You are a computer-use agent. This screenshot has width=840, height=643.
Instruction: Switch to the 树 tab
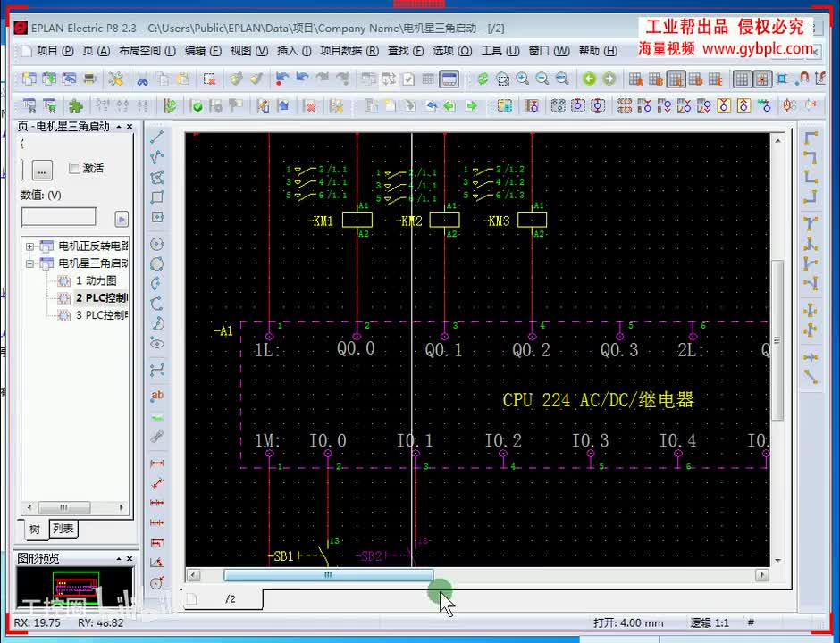[x=35, y=530]
